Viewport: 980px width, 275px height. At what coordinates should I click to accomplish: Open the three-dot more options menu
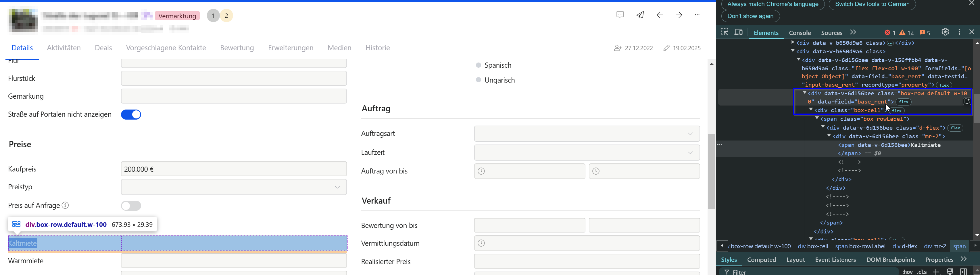pos(697,15)
